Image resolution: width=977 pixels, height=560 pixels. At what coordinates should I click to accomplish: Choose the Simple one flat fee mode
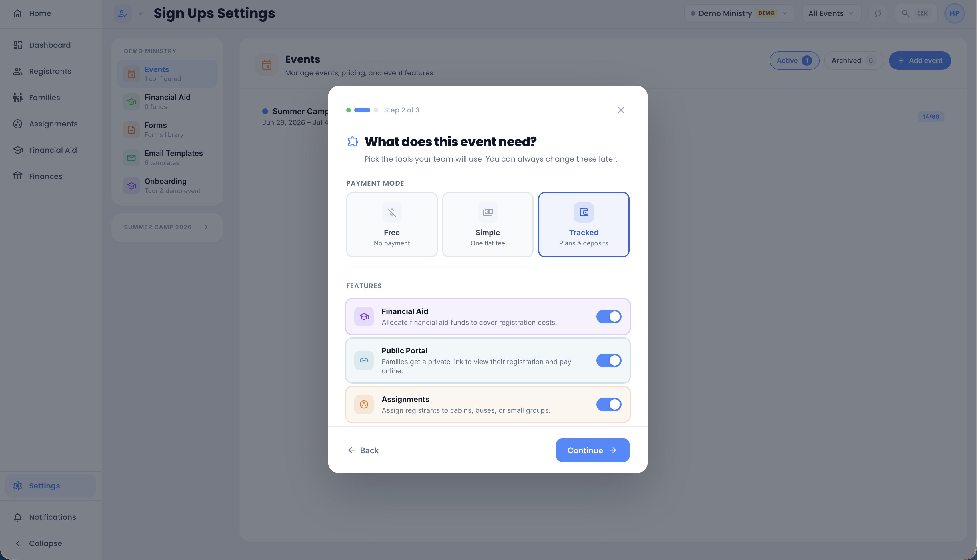488,225
